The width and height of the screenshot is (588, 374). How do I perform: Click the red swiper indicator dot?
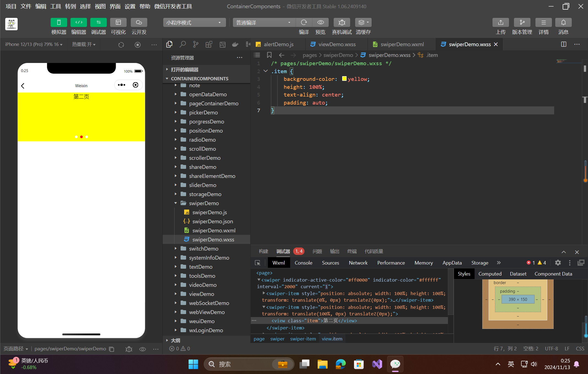81,137
